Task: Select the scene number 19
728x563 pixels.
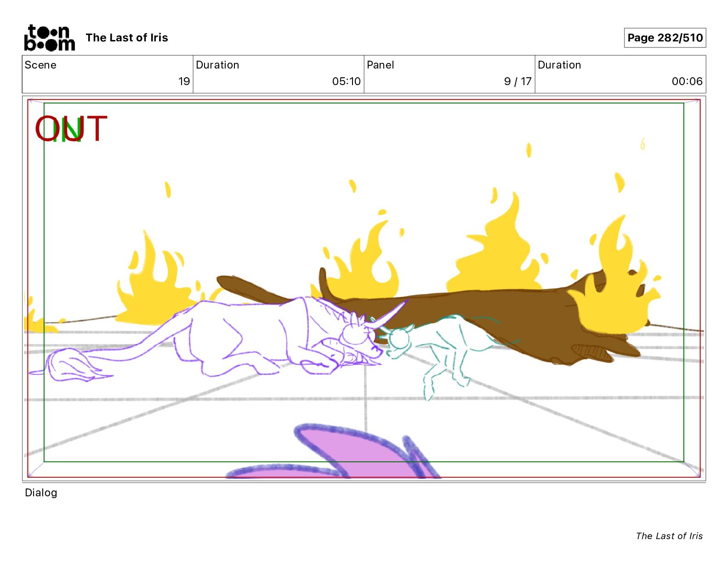Action: click(x=184, y=81)
